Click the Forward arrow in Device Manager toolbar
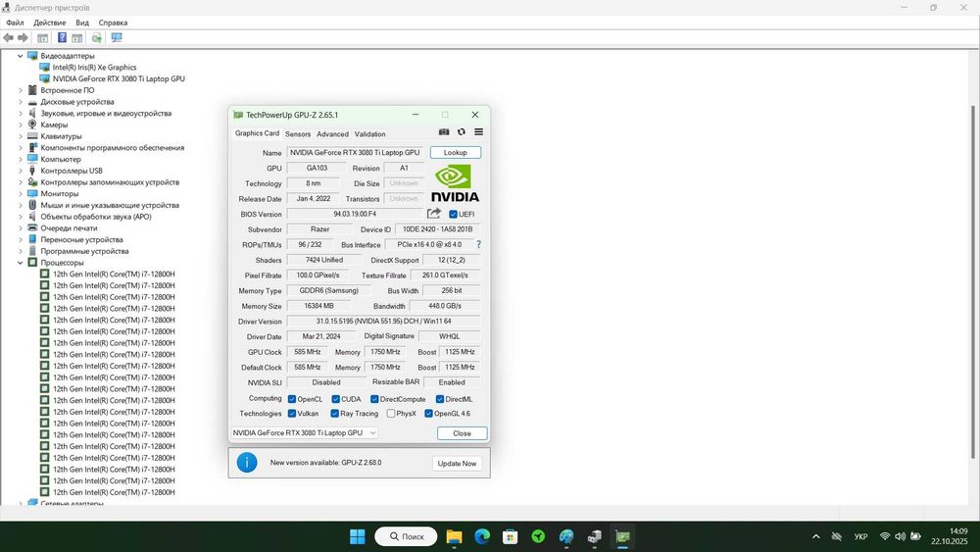This screenshot has height=552, width=980. click(x=24, y=38)
